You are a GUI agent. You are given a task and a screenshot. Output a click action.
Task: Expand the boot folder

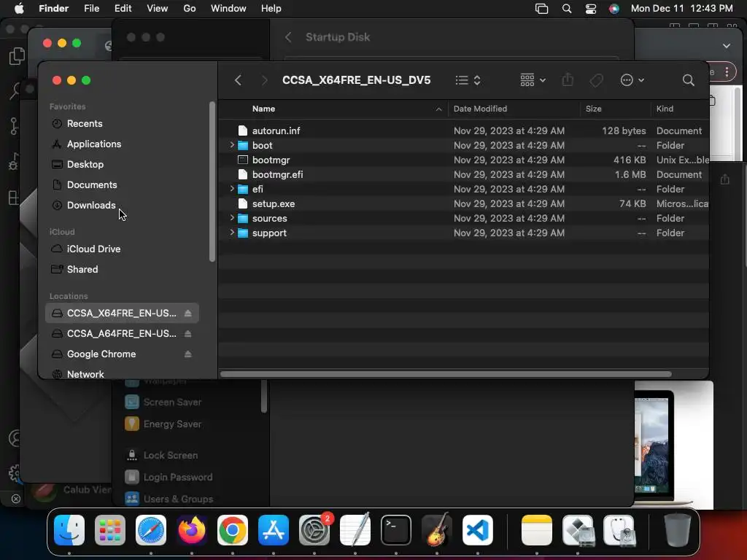pos(232,145)
